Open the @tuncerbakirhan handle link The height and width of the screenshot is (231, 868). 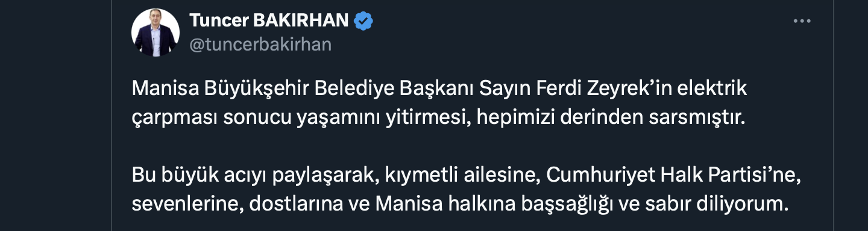(x=260, y=45)
